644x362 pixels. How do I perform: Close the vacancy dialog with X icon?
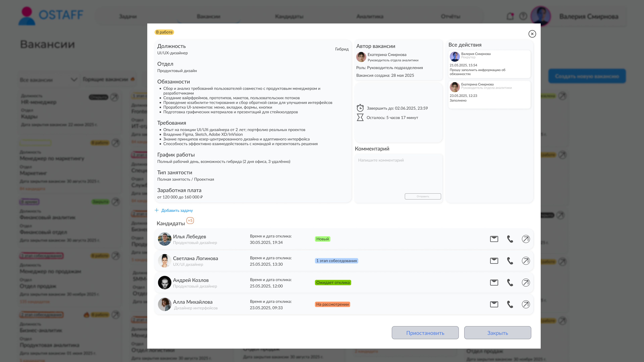pyautogui.click(x=532, y=34)
